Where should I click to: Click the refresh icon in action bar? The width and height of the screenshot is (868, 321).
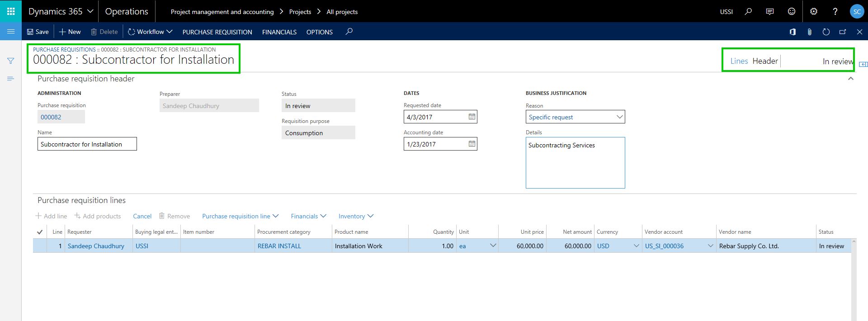click(826, 32)
